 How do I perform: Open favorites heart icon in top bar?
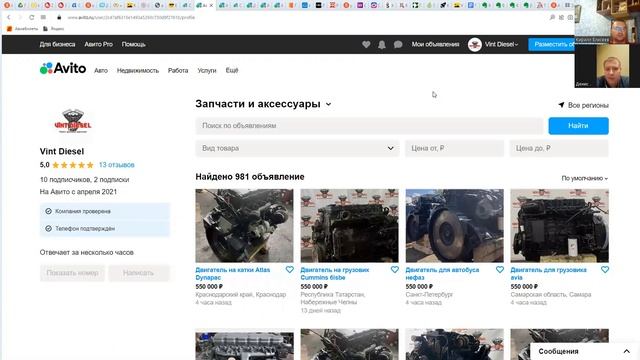[366, 44]
